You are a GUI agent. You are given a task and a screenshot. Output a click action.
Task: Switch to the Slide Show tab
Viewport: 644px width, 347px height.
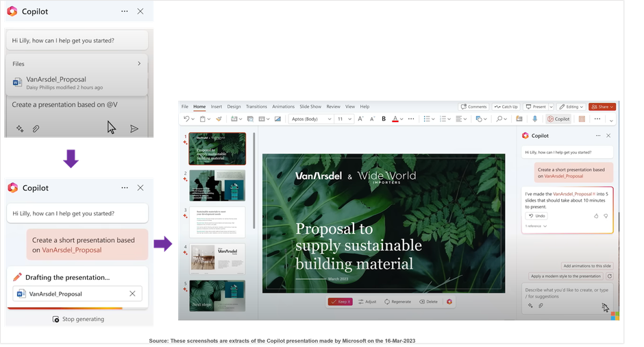(310, 106)
